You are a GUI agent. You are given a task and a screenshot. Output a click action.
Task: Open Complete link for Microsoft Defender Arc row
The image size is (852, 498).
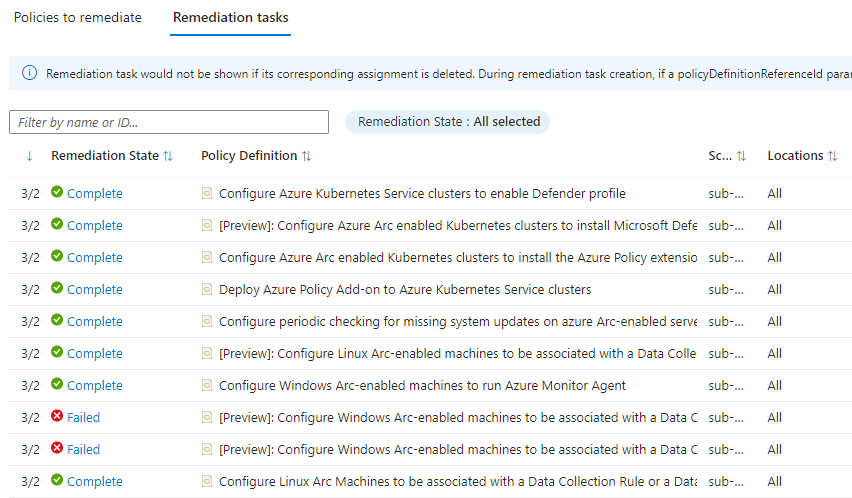(x=95, y=225)
